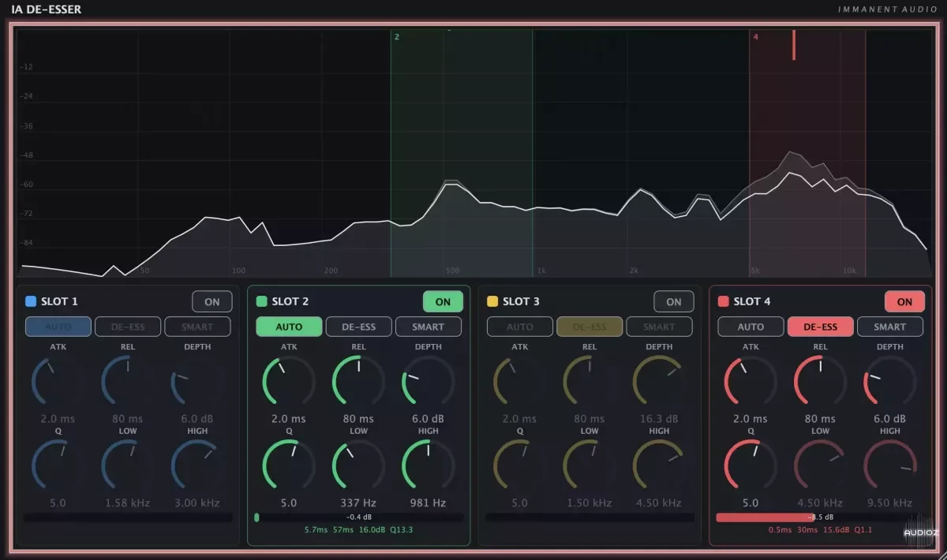Viewport: 947px width, 560px height.
Task: Click Slot 2 REL knob
Action: click(358, 382)
